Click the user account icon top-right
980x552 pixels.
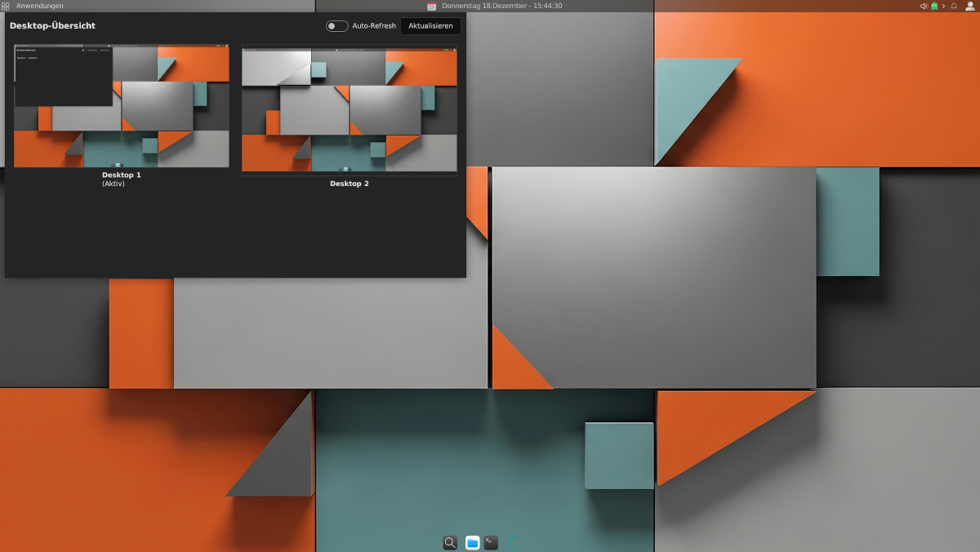[969, 6]
